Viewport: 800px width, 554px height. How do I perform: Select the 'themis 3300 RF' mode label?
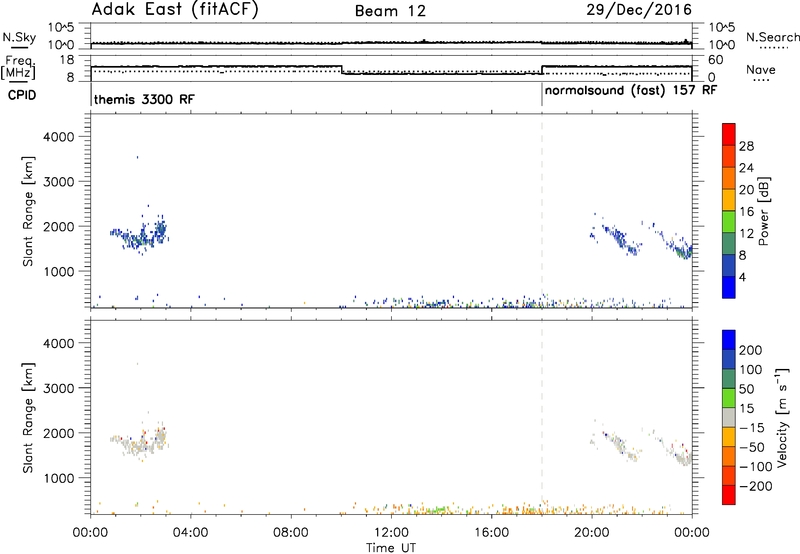[144, 99]
